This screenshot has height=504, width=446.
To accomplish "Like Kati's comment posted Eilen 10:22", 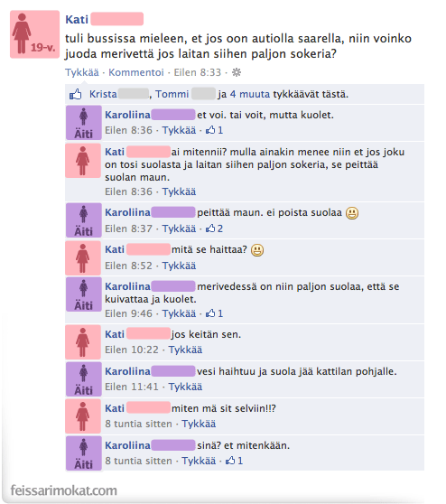I will tap(185, 350).
